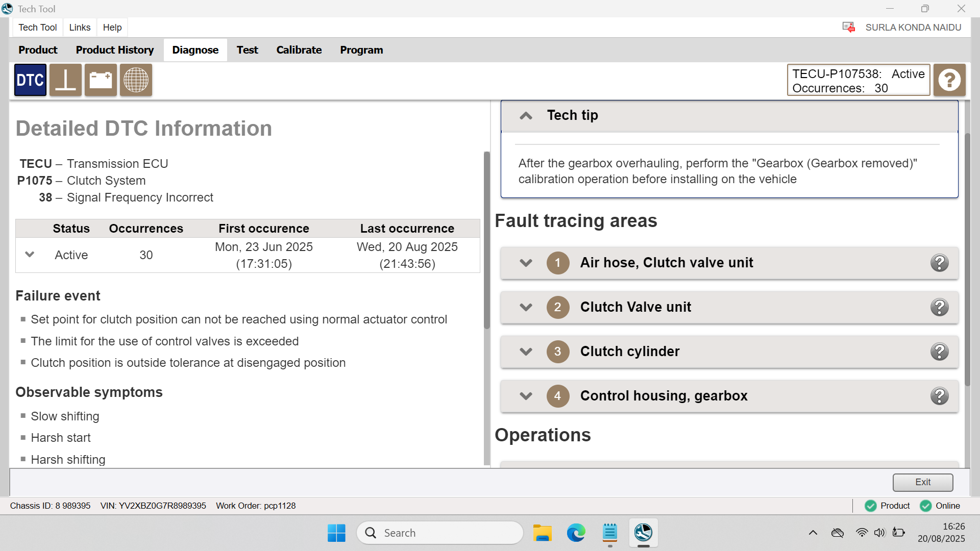Viewport: 980px width, 551px height.
Task: Open the Tech Tool menu
Action: tap(38, 28)
